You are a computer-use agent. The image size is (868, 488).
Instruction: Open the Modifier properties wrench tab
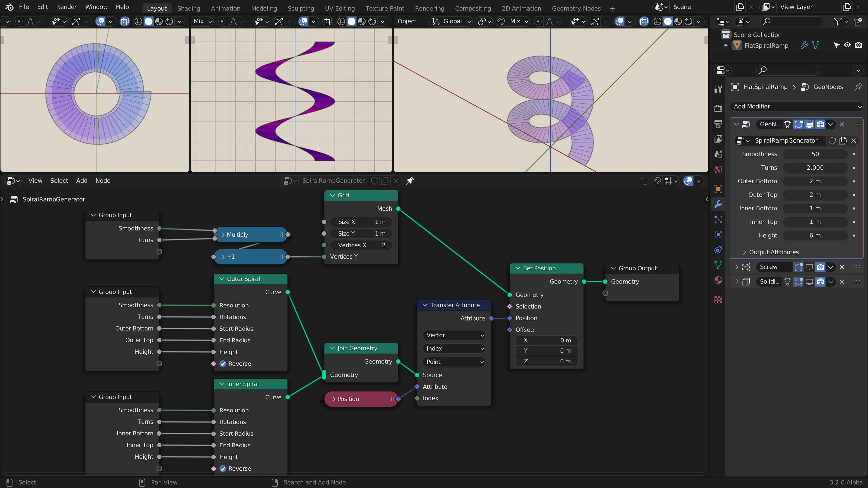(x=718, y=204)
